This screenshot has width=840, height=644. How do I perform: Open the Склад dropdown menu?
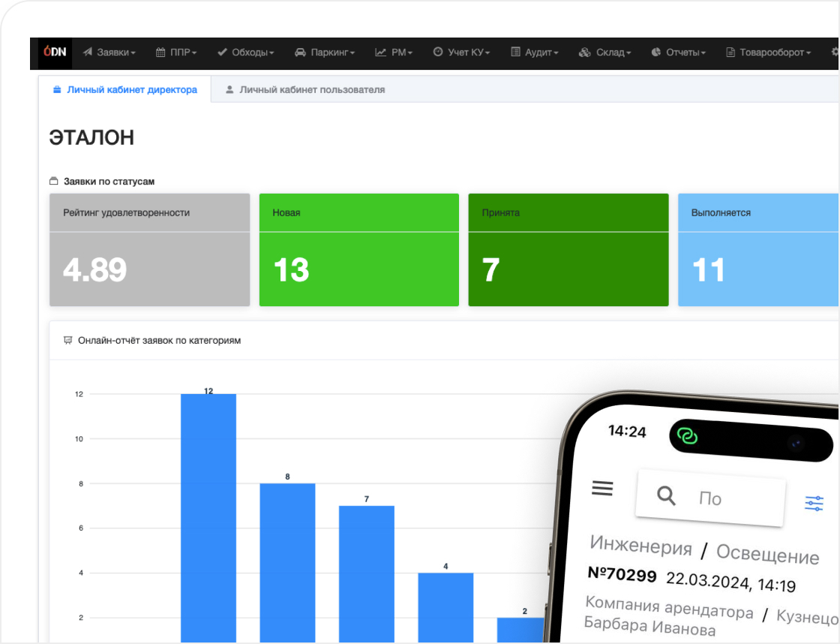click(x=604, y=52)
